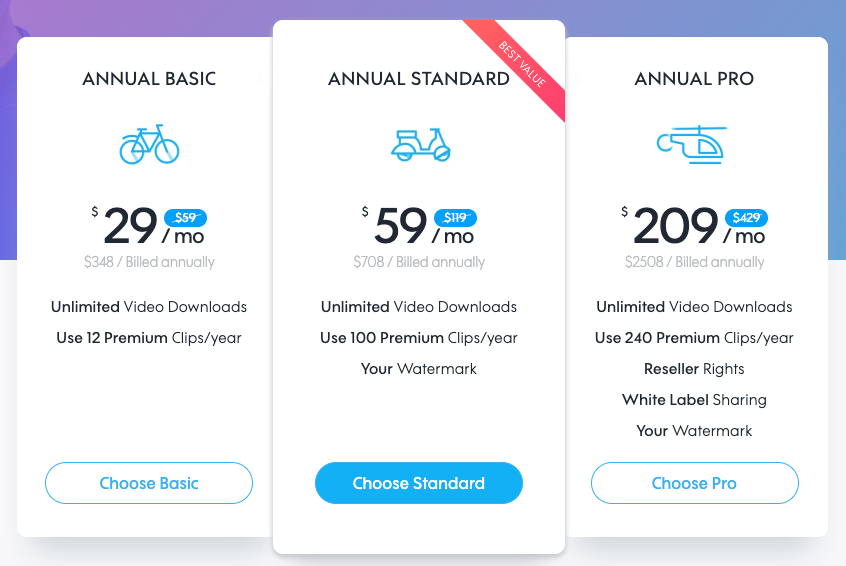Select the Annual Standard heading
The height and width of the screenshot is (566, 846).
pos(419,79)
